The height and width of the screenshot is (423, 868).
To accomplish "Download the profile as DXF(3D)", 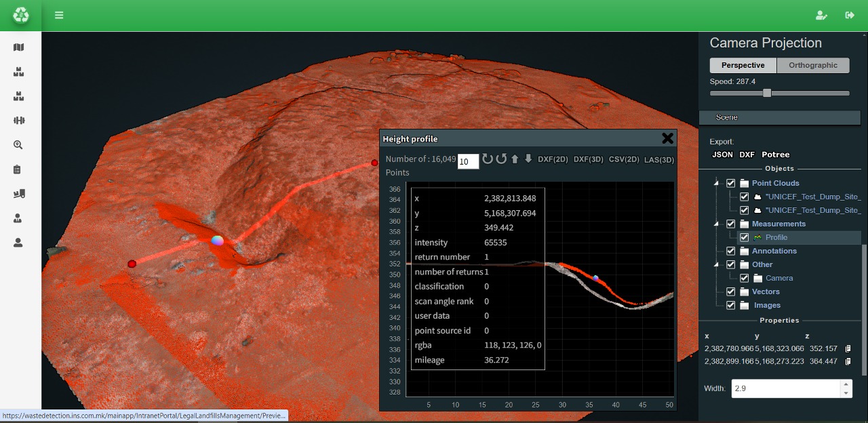I will (588, 159).
